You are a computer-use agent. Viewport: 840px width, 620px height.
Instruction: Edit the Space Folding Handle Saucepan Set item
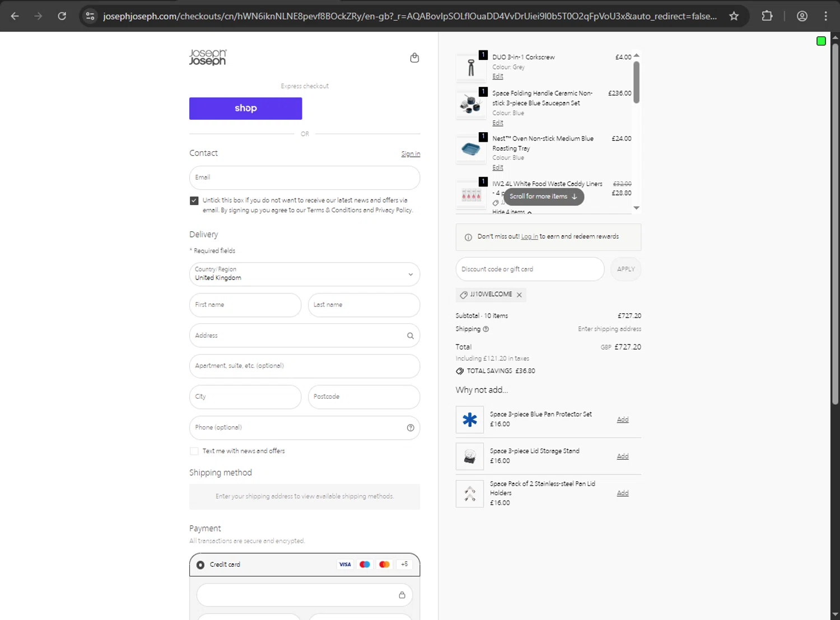coord(498,123)
